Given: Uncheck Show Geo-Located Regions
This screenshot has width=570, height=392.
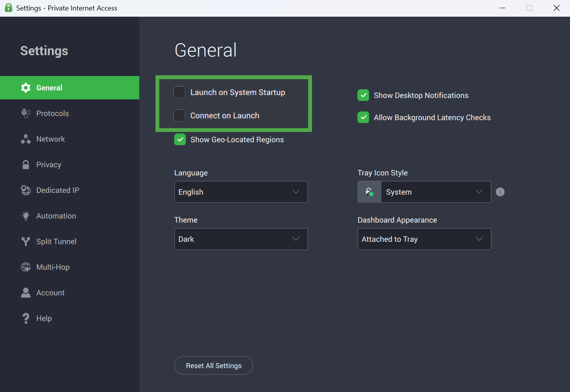Looking at the screenshot, I should point(180,139).
